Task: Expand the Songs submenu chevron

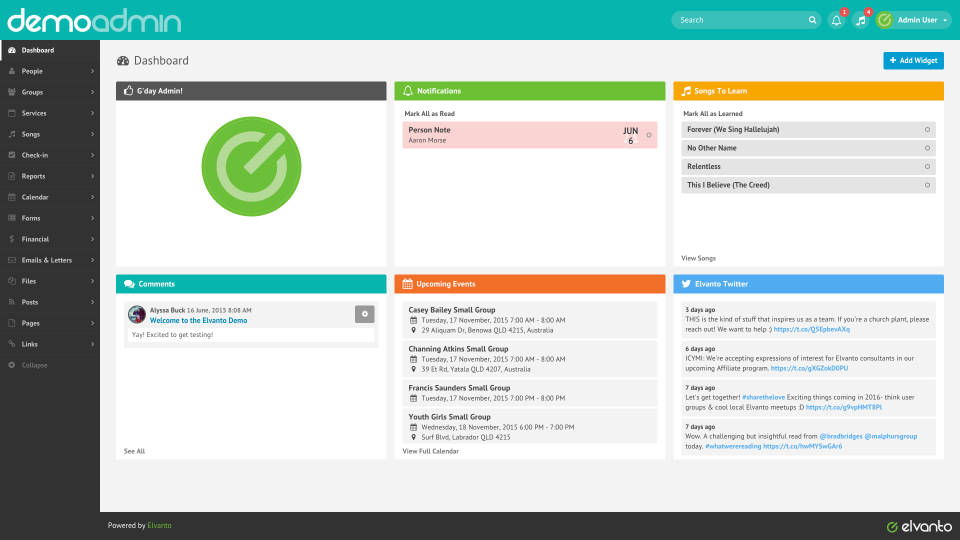Action: (92, 134)
